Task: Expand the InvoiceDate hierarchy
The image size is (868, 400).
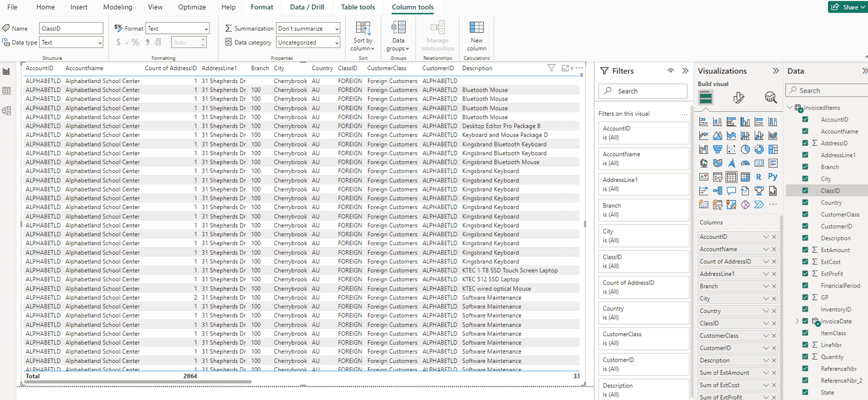Action: [797, 321]
